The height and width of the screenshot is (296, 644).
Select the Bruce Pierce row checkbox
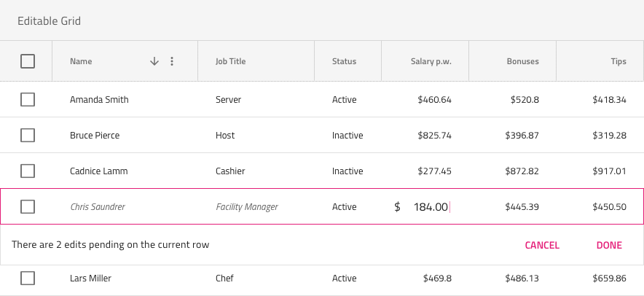28,135
